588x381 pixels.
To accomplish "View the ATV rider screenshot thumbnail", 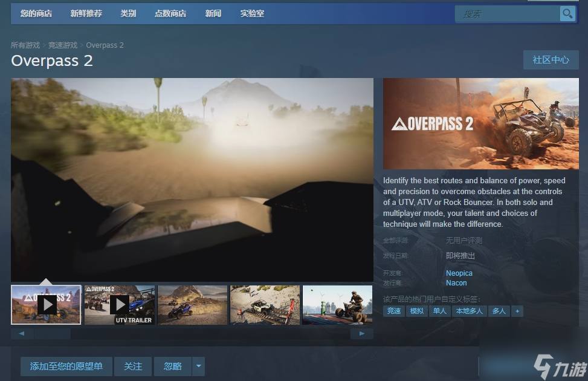I will [x=337, y=305].
